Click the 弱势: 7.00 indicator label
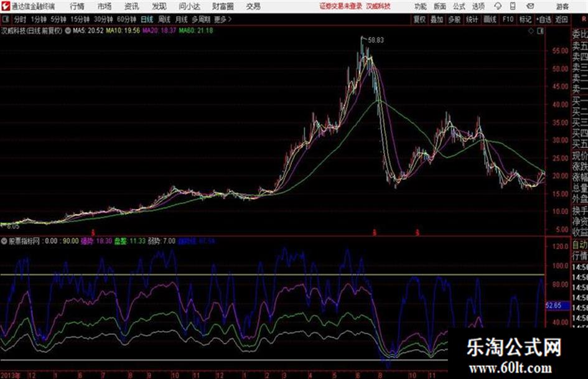The image size is (588, 379). (x=162, y=241)
